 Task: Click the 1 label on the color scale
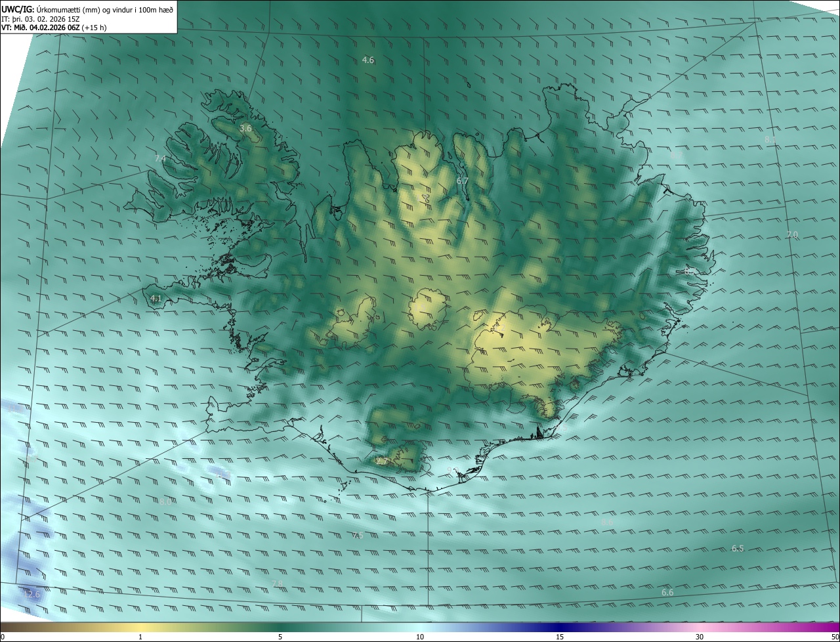click(140, 637)
